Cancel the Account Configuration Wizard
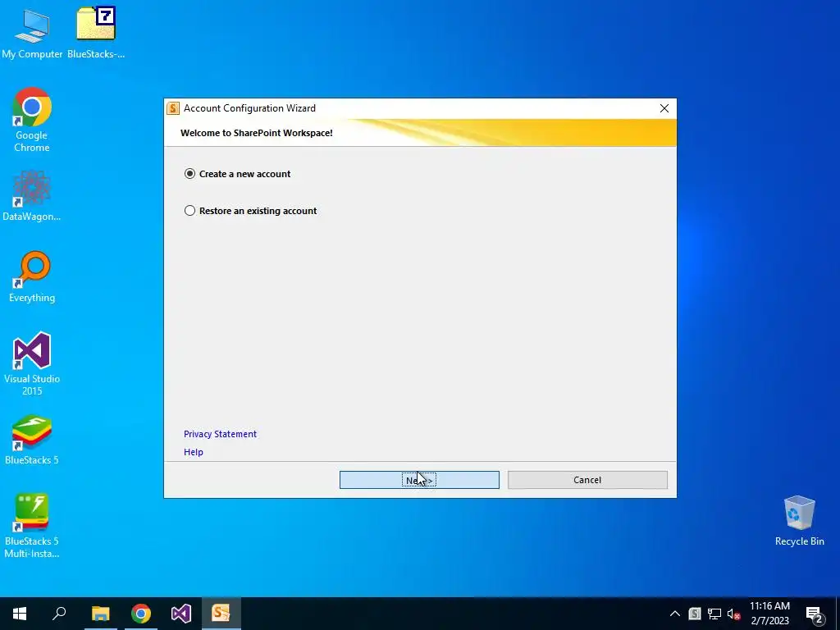The width and height of the screenshot is (840, 630). tap(587, 480)
